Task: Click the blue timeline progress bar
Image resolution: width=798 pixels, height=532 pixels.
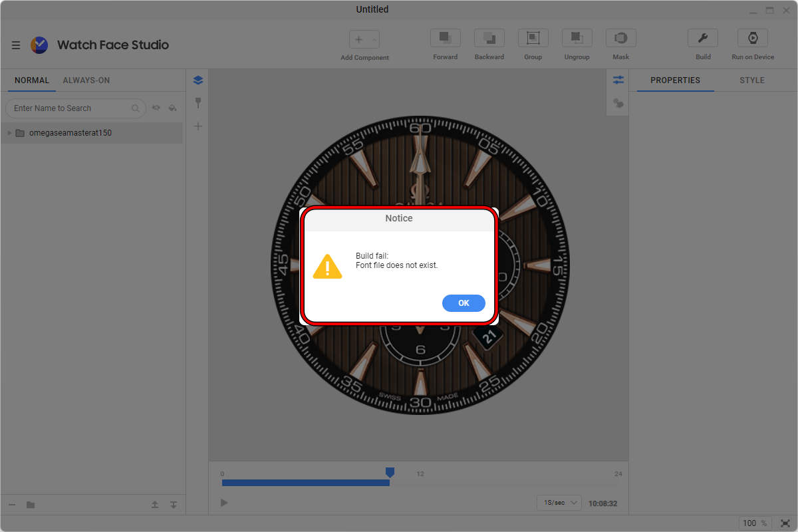Action: click(306, 483)
